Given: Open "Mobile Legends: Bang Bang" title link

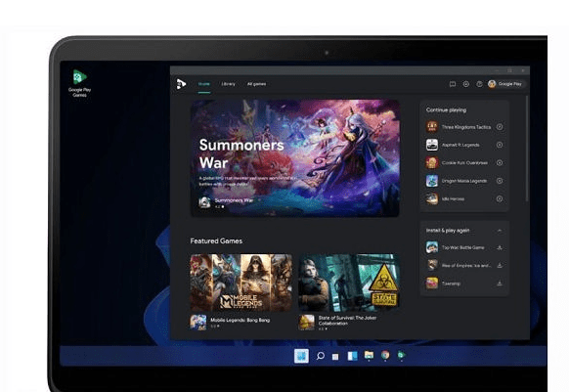Looking at the screenshot, I should click(240, 320).
